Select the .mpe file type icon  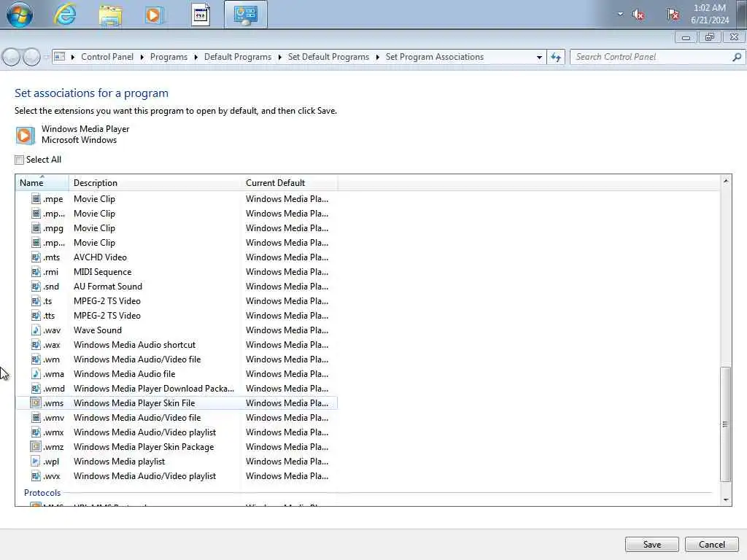tap(36, 198)
